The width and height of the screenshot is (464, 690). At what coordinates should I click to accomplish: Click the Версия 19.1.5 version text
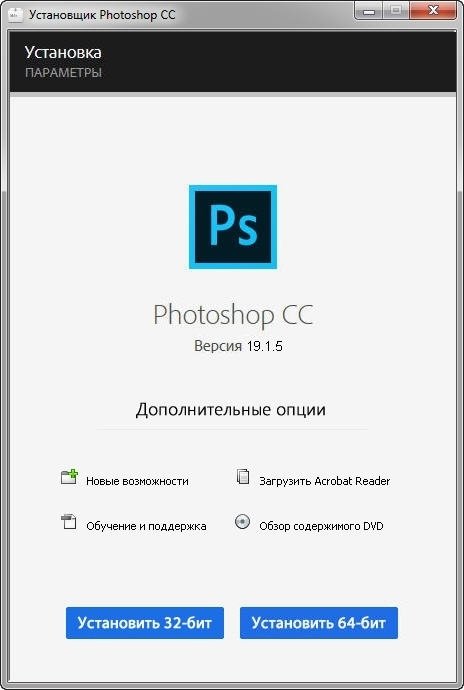[238, 346]
